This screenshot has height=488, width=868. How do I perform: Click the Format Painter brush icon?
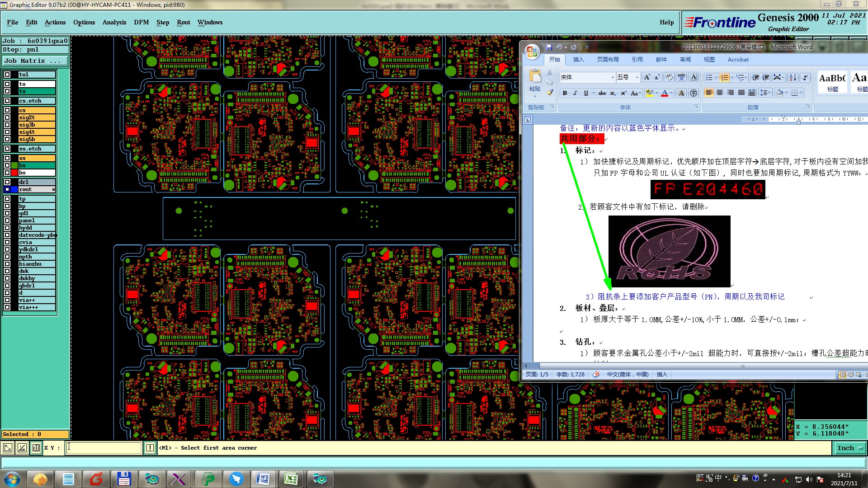pos(550,93)
